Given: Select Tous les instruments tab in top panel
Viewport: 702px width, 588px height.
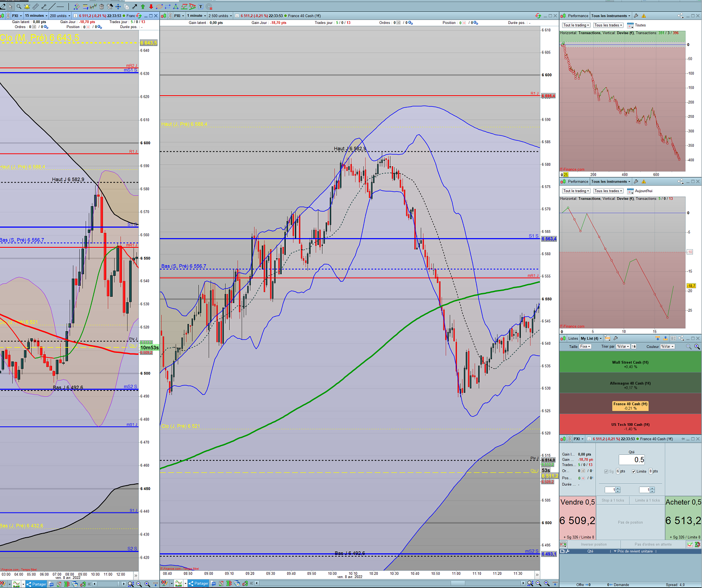Looking at the screenshot, I should click(611, 16).
